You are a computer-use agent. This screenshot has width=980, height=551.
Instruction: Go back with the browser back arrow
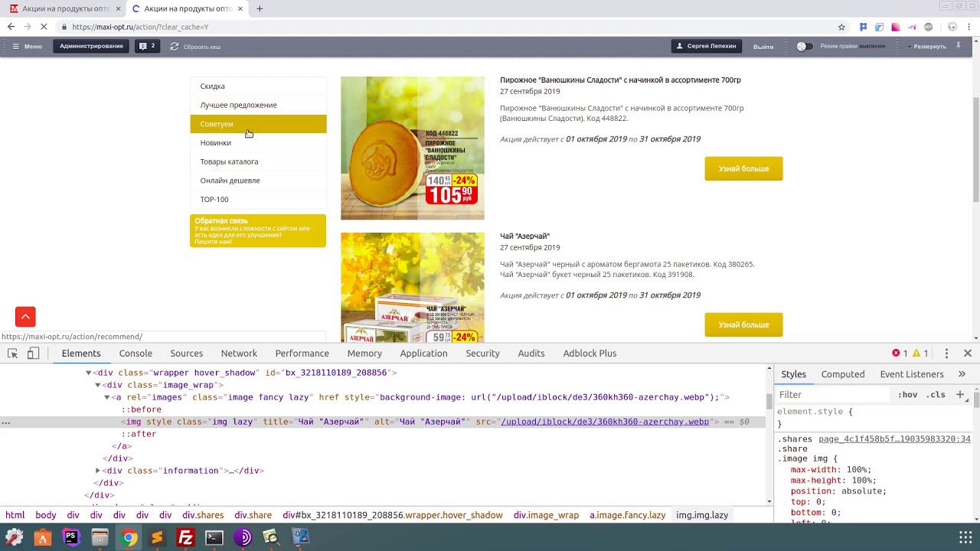pos(11,27)
